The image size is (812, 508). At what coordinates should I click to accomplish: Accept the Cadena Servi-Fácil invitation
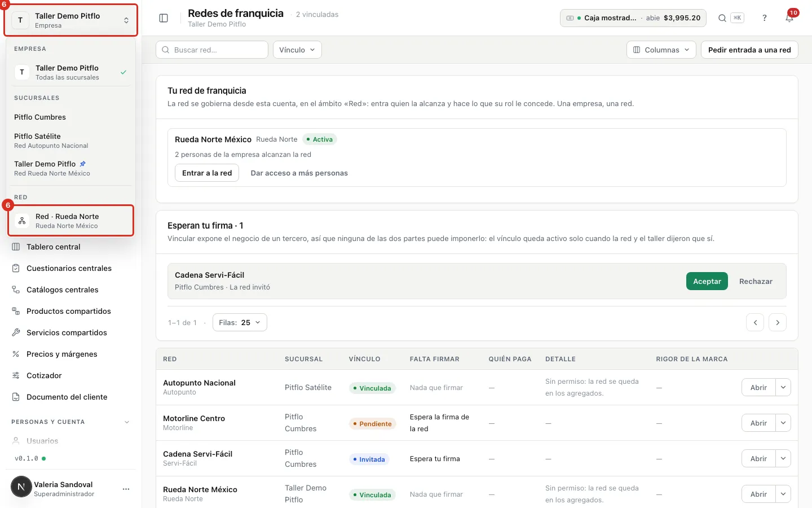click(707, 281)
